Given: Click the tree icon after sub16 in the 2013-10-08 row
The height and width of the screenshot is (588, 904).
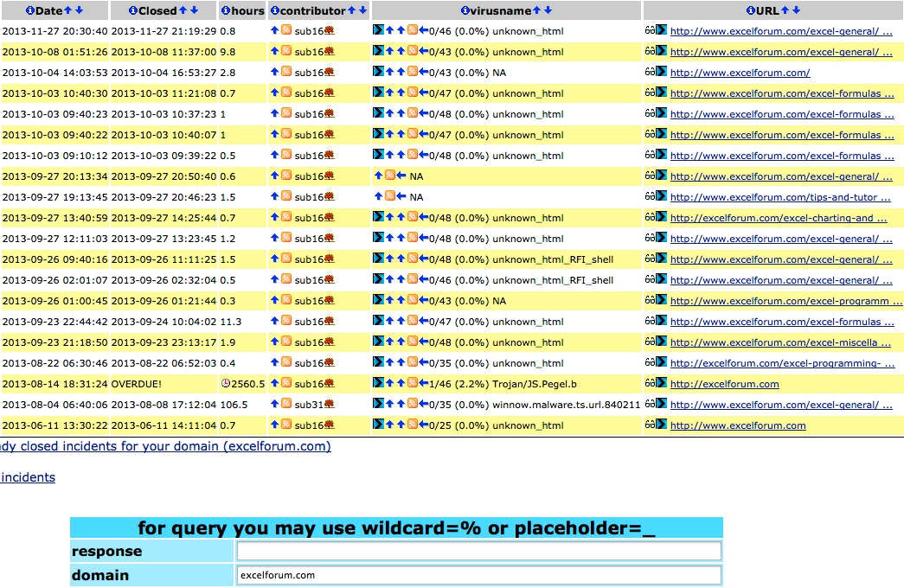Looking at the screenshot, I should 330,51.
